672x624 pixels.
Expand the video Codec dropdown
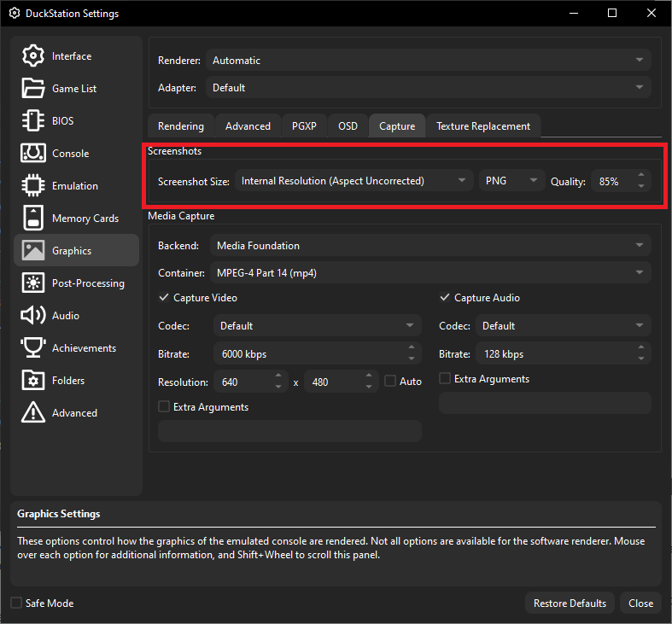(x=318, y=326)
